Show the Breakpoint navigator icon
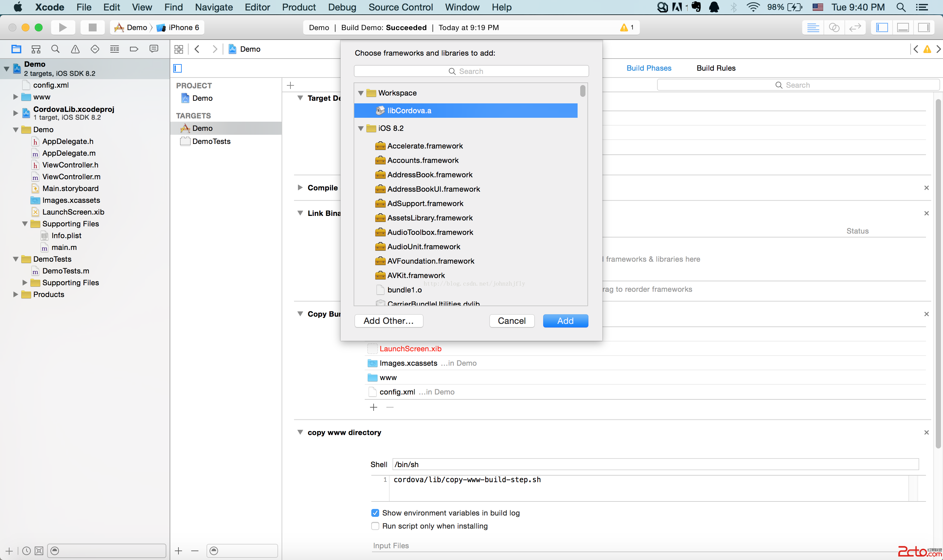The width and height of the screenshot is (943, 560). pos(134,49)
